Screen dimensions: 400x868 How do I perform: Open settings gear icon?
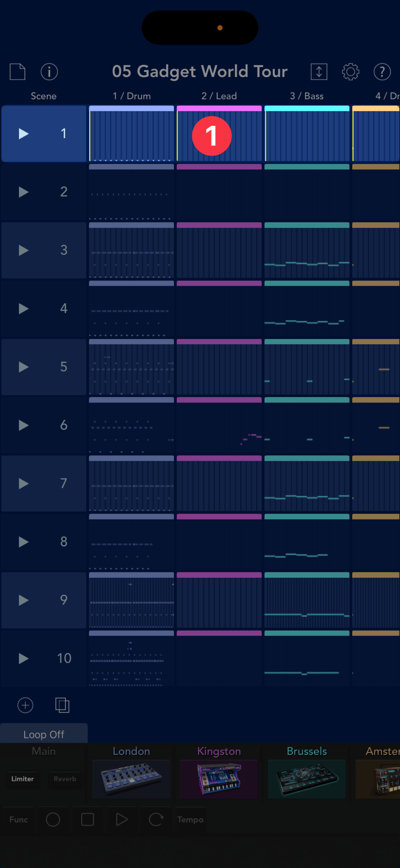(350, 72)
